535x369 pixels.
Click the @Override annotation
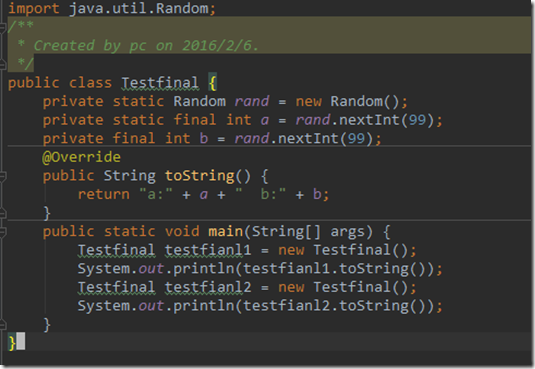point(81,157)
